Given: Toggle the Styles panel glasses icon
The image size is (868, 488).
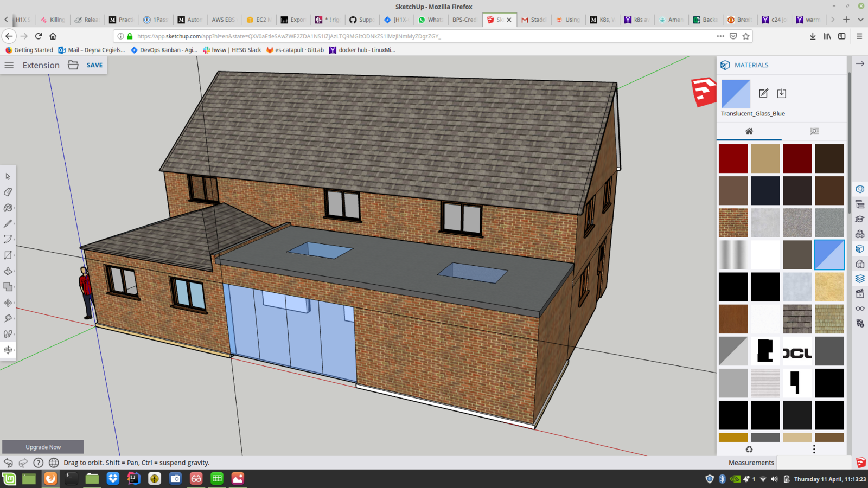Looking at the screenshot, I should pyautogui.click(x=860, y=309).
